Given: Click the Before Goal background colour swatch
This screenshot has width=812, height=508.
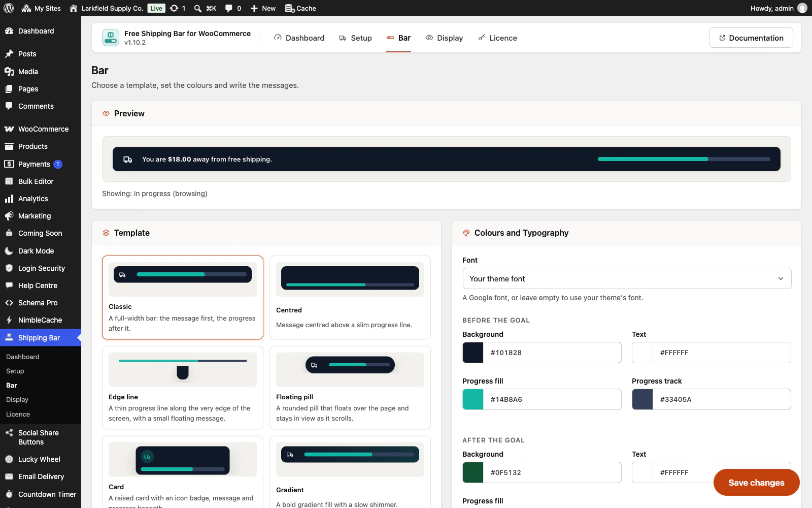Looking at the screenshot, I should coord(473,353).
